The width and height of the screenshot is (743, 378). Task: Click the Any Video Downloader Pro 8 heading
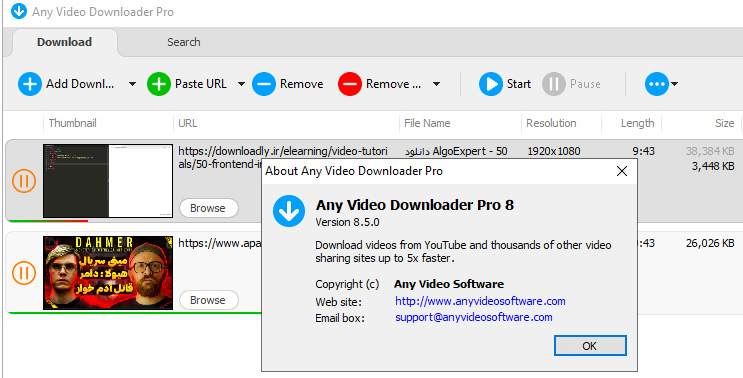(x=415, y=205)
